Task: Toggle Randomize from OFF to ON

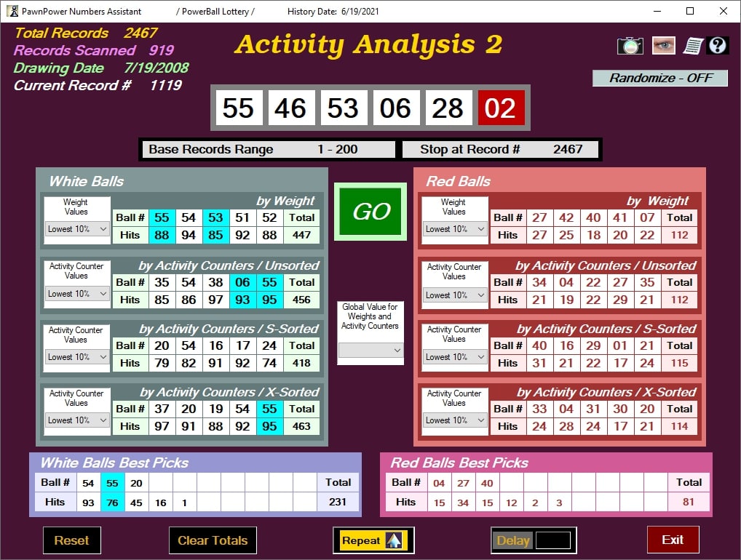Action: point(659,78)
